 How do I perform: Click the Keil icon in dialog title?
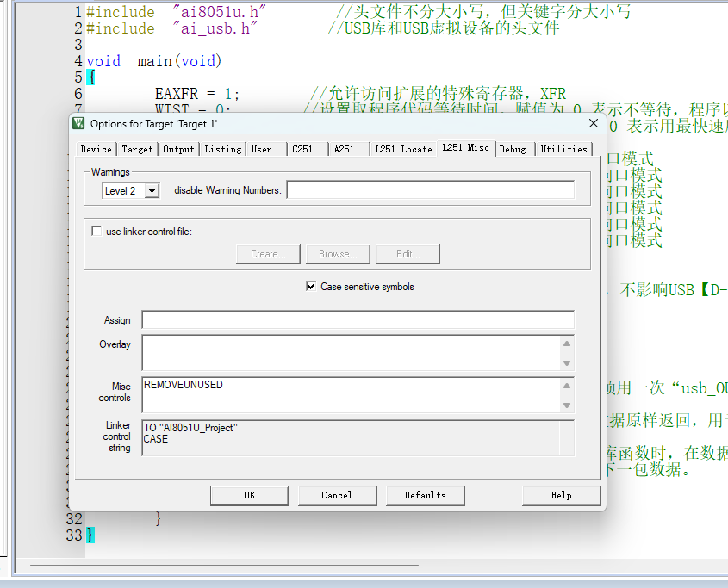[78, 123]
